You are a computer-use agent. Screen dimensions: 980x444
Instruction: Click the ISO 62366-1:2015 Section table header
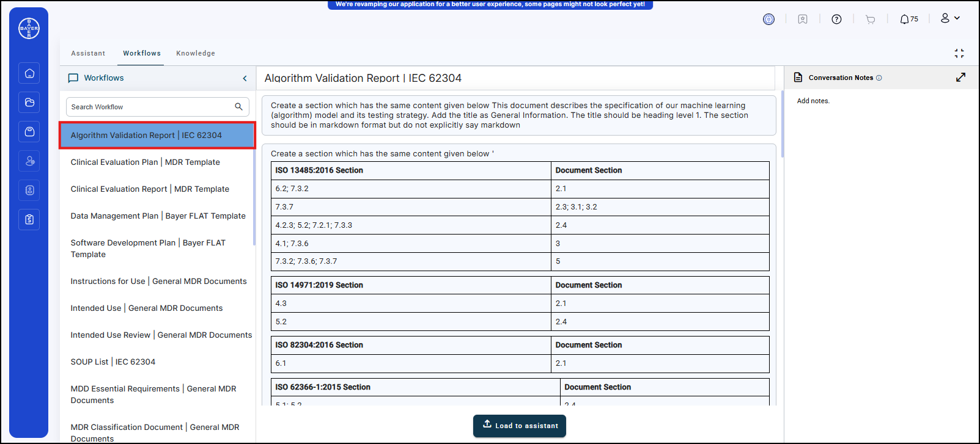click(416, 387)
